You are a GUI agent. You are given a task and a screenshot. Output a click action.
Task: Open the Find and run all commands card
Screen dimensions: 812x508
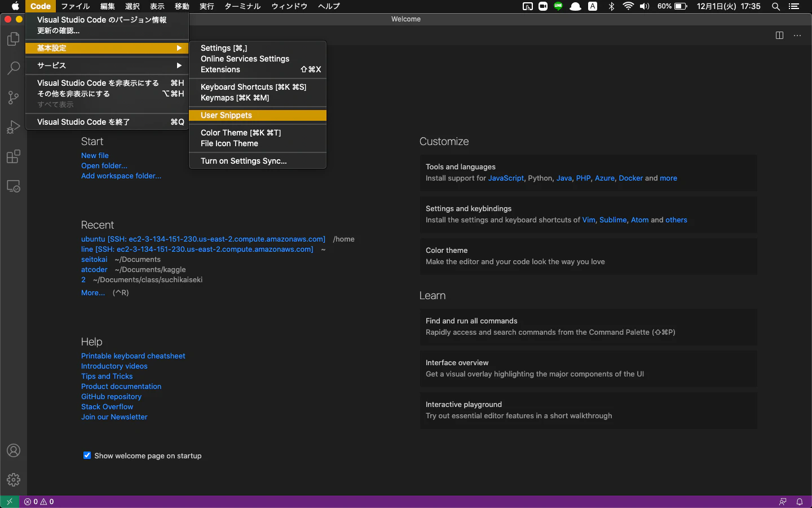click(x=588, y=326)
